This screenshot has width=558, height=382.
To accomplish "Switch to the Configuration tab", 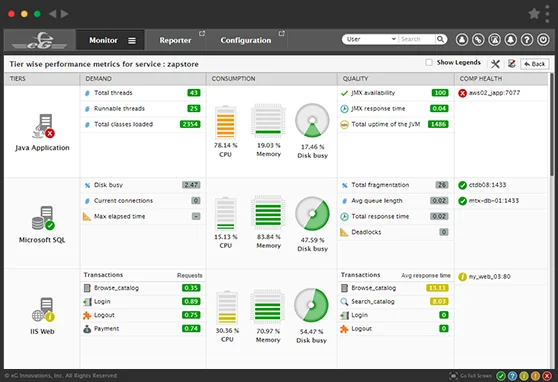I will tap(246, 40).
